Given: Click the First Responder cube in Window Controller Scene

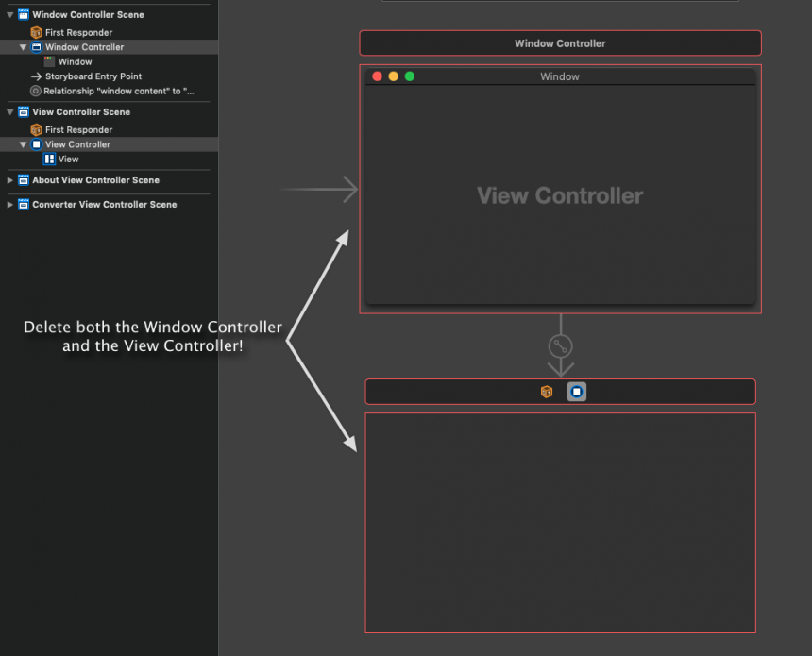Looking at the screenshot, I should pyautogui.click(x=34, y=31).
